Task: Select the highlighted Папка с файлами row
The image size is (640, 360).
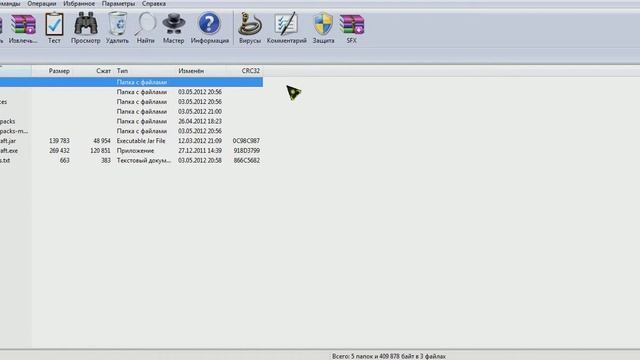Action: [x=131, y=82]
